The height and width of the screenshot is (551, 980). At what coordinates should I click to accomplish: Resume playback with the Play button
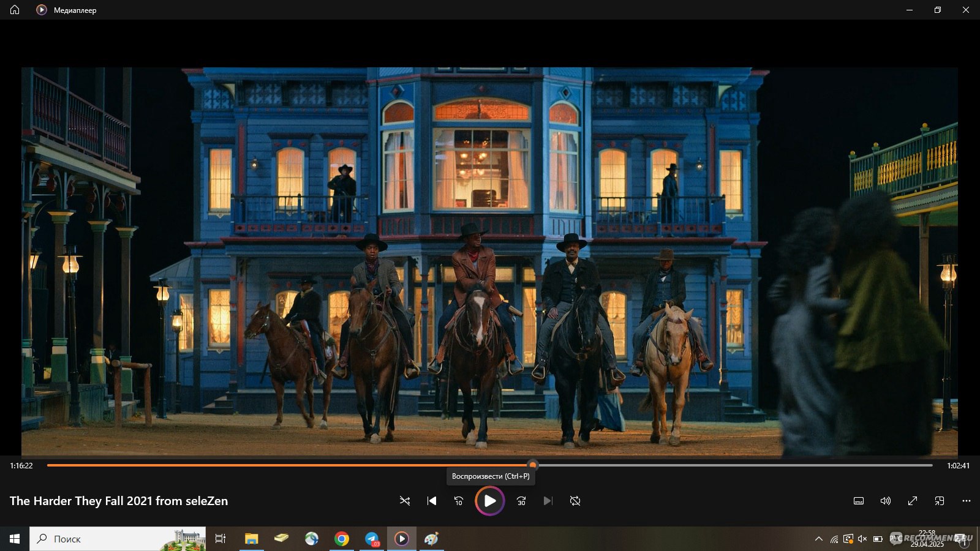click(x=490, y=501)
